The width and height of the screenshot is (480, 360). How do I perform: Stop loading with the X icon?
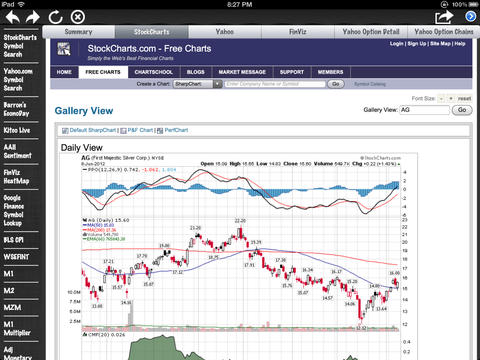(x=78, y=17)
